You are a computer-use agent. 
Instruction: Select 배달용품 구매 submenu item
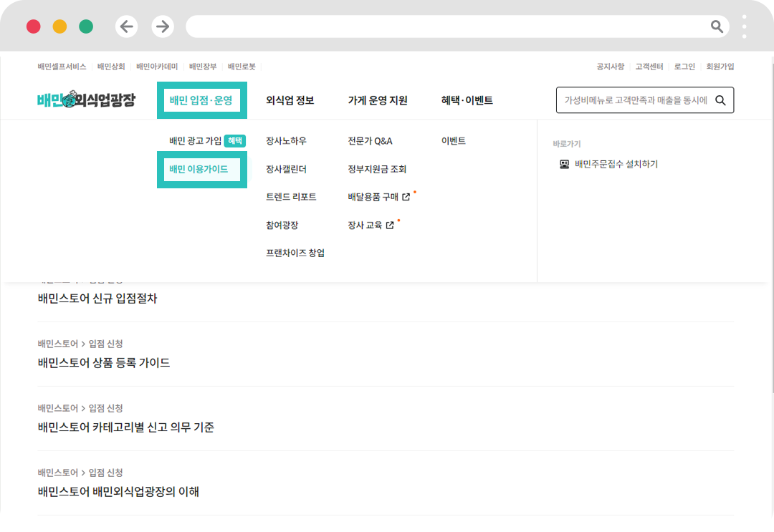point(373,197)
